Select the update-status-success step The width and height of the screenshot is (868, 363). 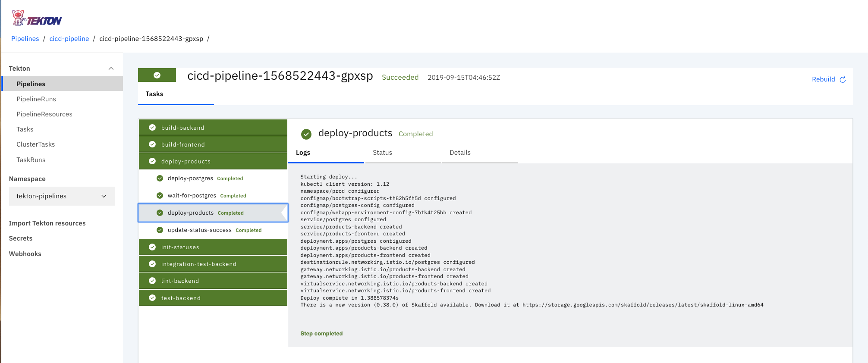pos(213,230)
